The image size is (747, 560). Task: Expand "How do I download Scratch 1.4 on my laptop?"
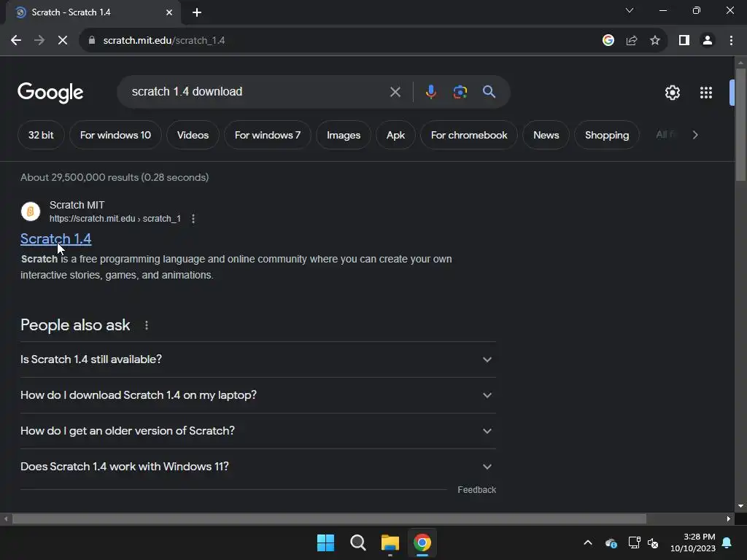[x=258, y=395]
